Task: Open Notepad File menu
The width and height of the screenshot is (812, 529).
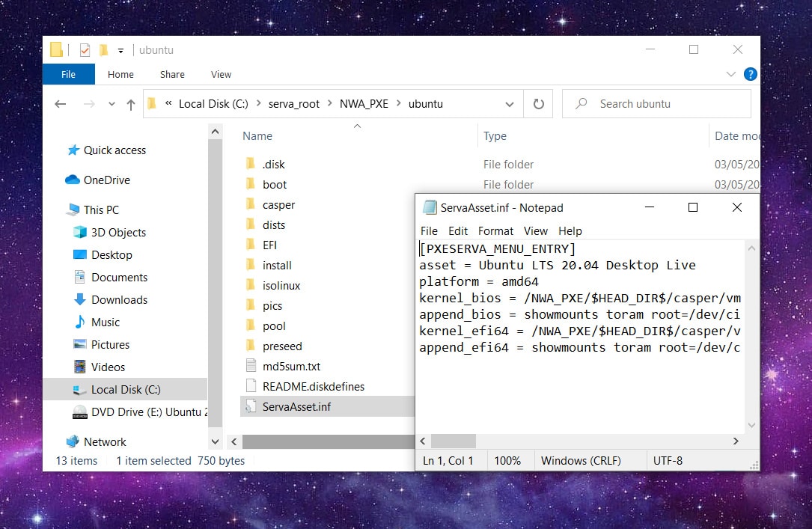Action: tap(429, 231)
